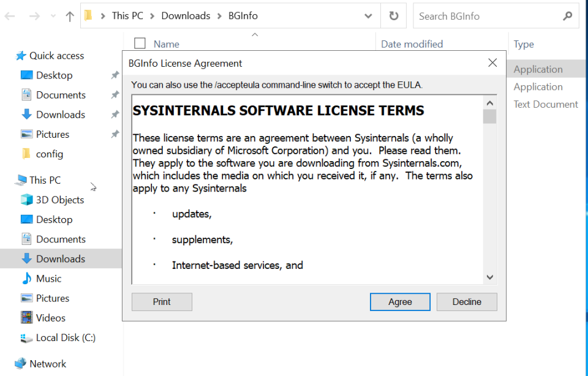Image resolution: width=588 pixels, height=376 pixels.
Task: Navigate to Downloads via breadcrumb
Action: click(186, 15)
